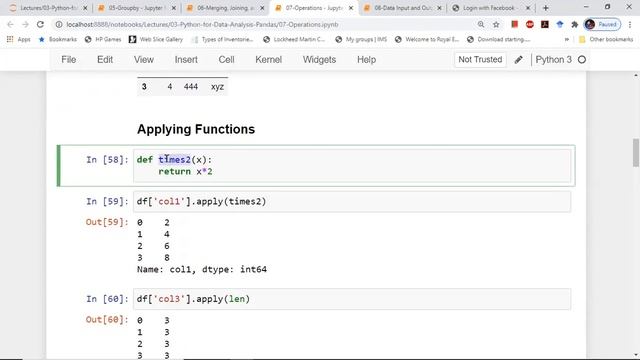Open the Insert menu

click(x=186, y=60)
